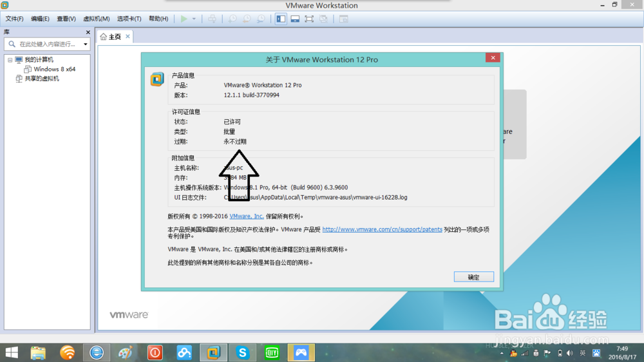Screen dimensions: 644x362
Task: Click the 批量 license type value
Action: (x=229, y=131)
